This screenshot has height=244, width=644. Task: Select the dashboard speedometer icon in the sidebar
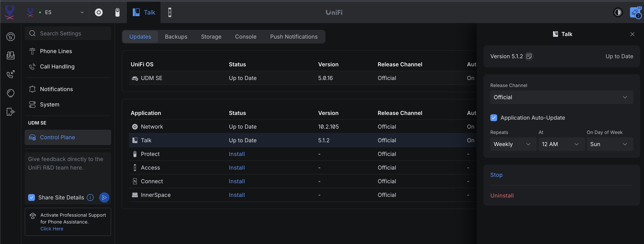pyautogui.click(x=10, y=36)
